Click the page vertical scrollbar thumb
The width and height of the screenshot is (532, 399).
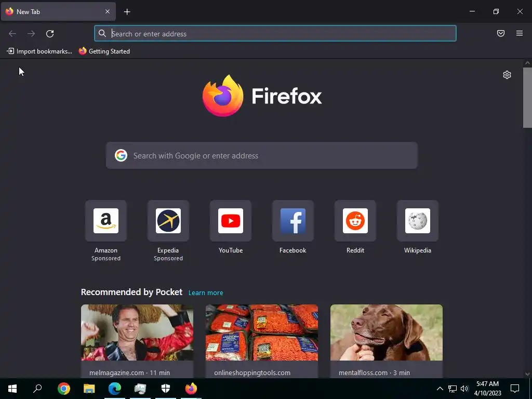coord(527,98)
